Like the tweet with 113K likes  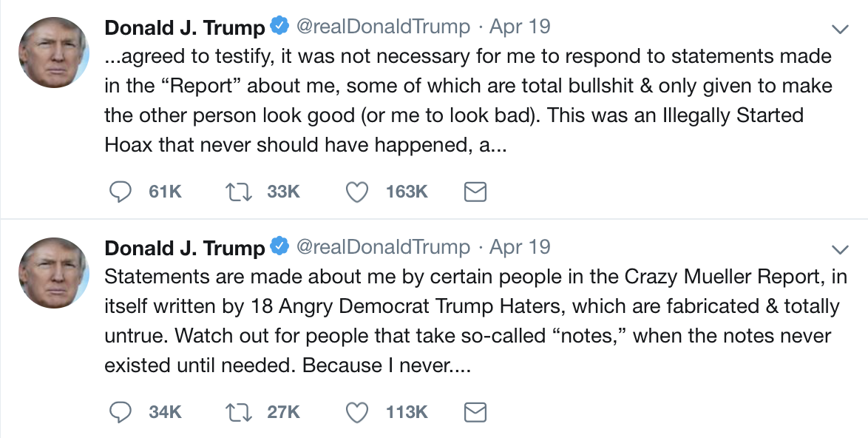(x=358, y=412)
